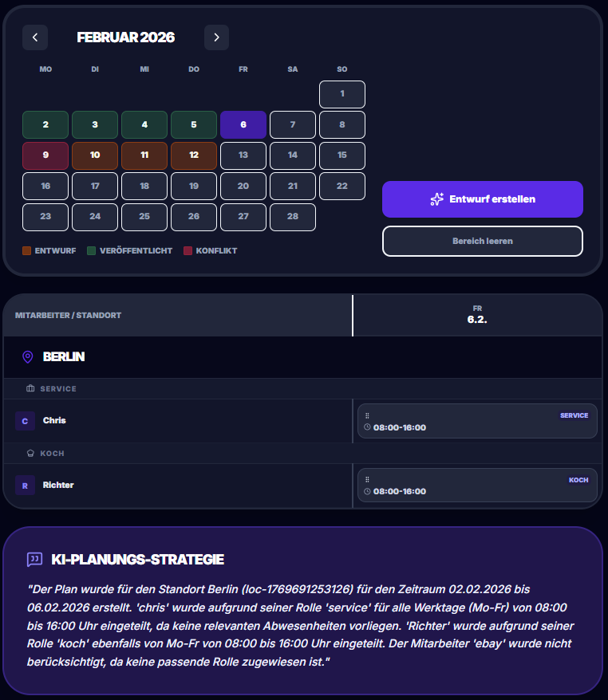The image size is (608, 700).
Task: Click the Service briefcase icon
Action: coord(30,389)
